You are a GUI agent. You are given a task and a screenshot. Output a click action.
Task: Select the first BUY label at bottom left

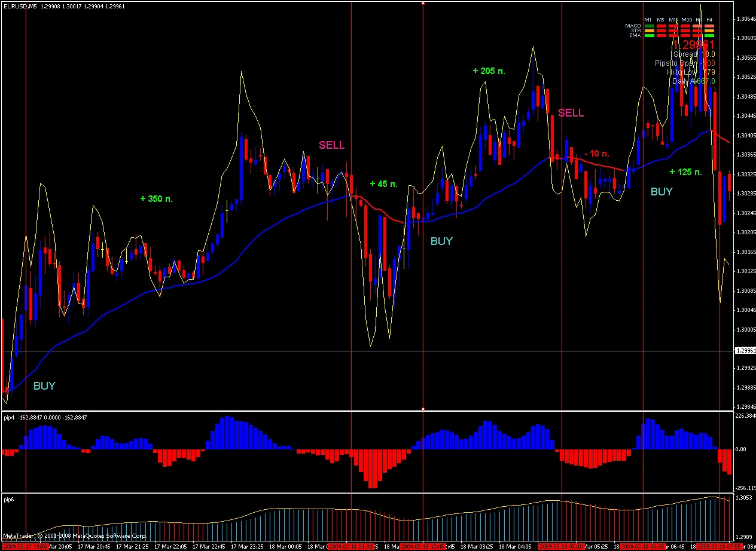44,386
